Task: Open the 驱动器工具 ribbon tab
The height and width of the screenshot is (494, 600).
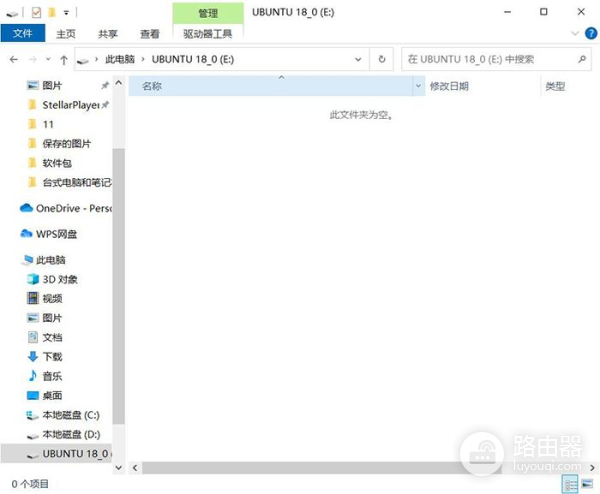Action: (x=208, y=34)
